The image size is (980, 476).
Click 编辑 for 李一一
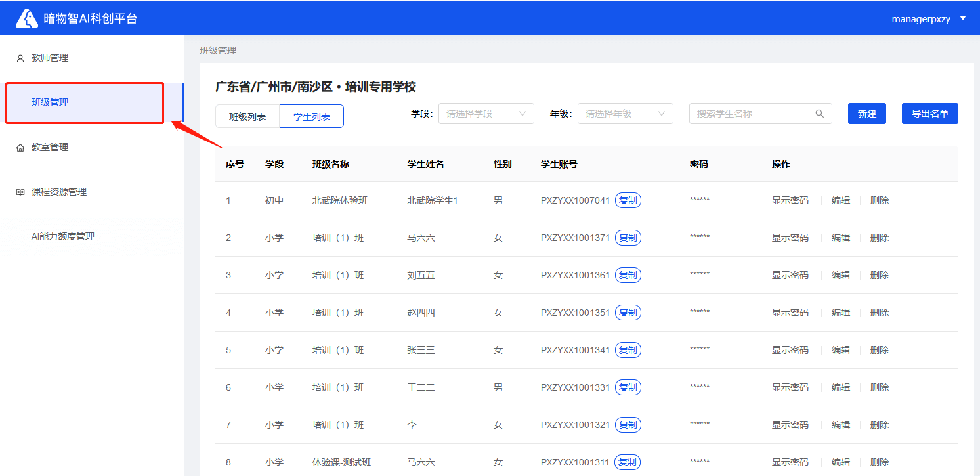point(841,425)
